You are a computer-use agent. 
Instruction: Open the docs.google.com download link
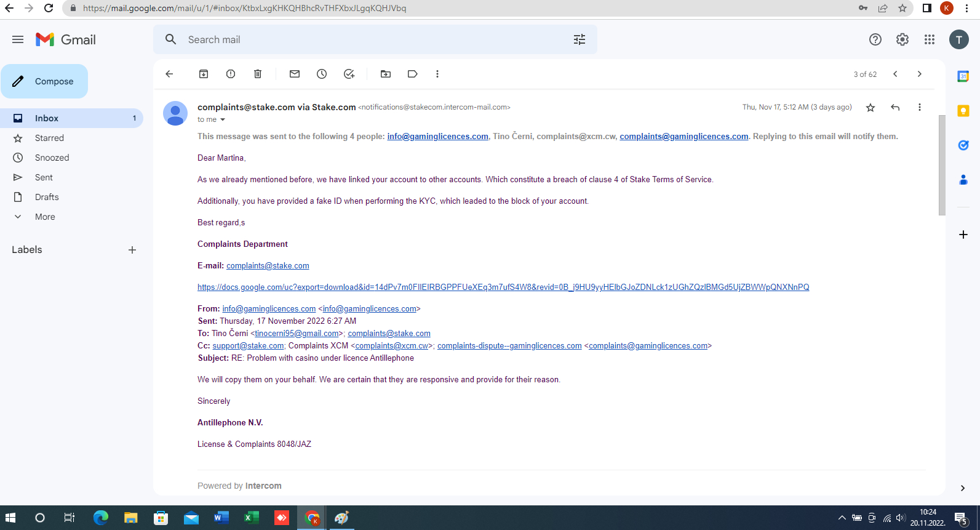pos(503,287)
